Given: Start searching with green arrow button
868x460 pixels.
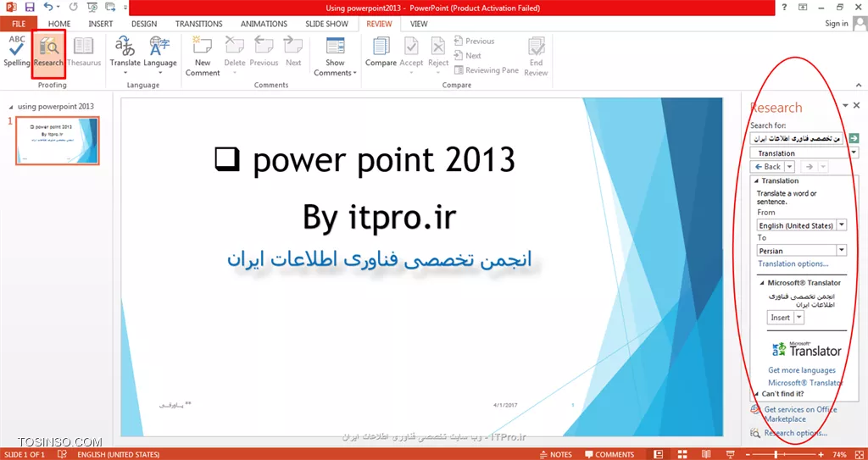Looking at the screenshot, I should [854, 138].
